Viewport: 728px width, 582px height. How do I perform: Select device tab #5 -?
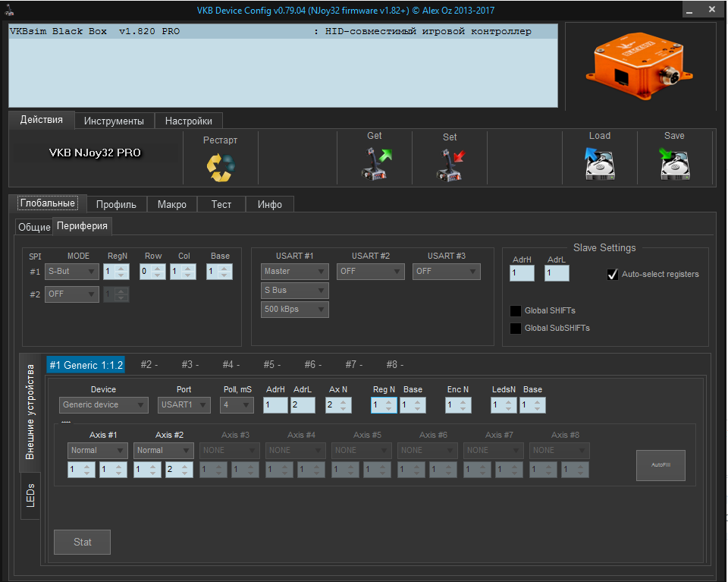[x=271, y=365]
